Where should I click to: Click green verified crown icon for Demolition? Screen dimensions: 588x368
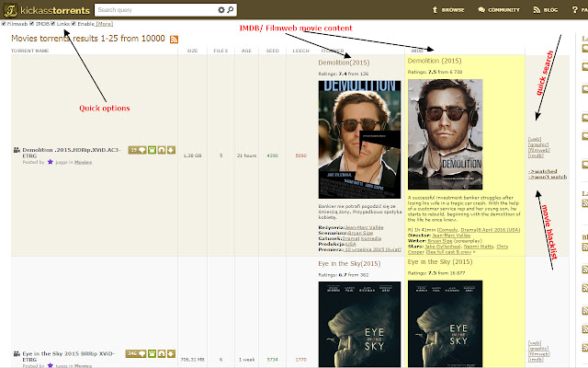[152, 150]
